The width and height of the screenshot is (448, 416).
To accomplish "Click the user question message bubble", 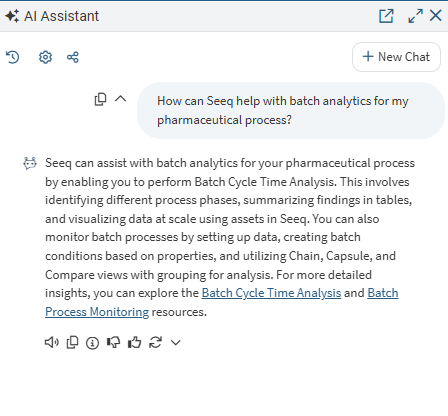I will [291, 110].
